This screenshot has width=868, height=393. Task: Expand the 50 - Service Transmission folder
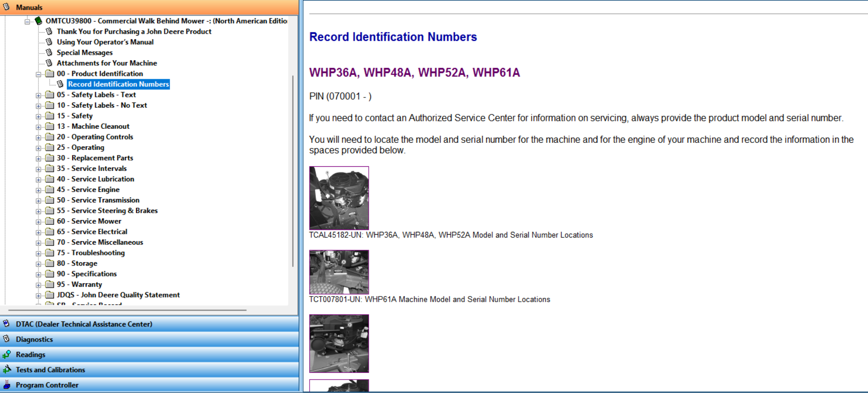click(x=38, y=200)
